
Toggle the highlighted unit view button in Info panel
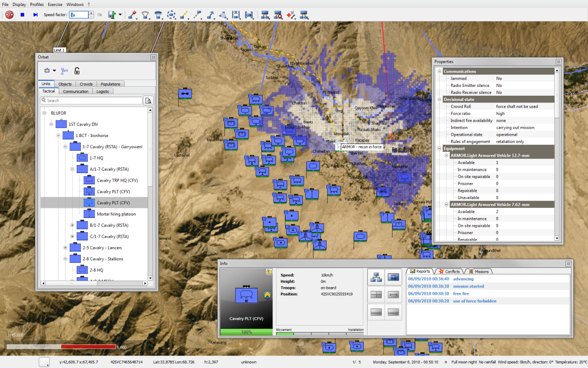[393, 277]
